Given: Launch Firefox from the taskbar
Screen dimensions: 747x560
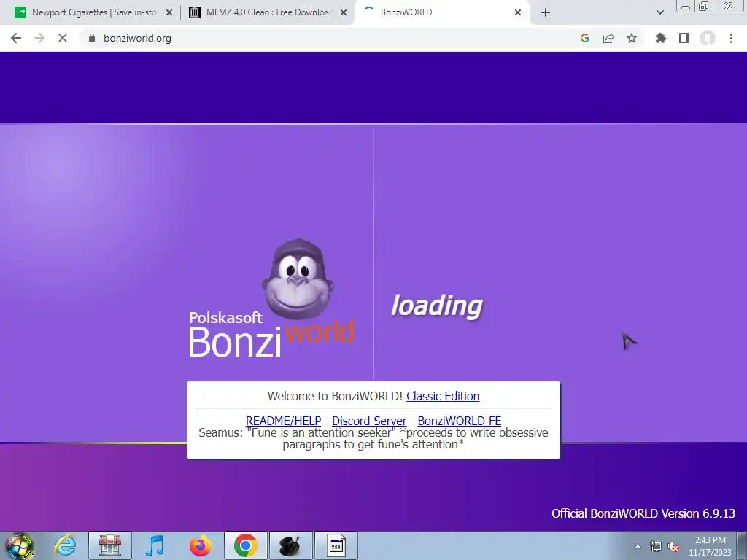Looking at the screenshot, I should pyautogui.click(x=201, y=545).
